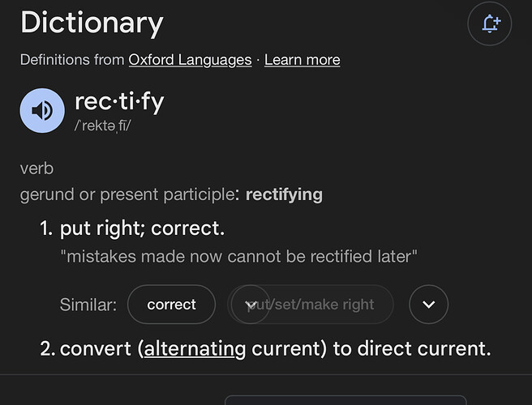Image resolution: width=532 pixels, height=405 pixels.
Task: Click the partially visible box at bottom
Action: point(345,400)
